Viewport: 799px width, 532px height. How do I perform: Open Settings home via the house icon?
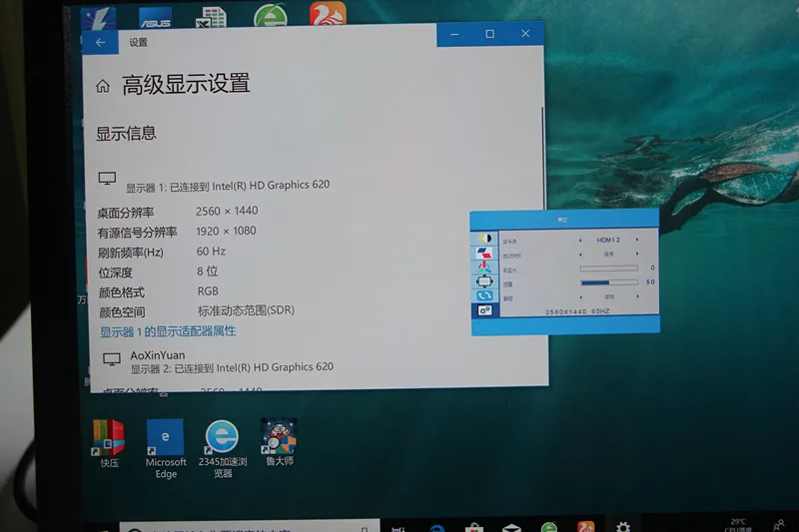coord(103,87)
